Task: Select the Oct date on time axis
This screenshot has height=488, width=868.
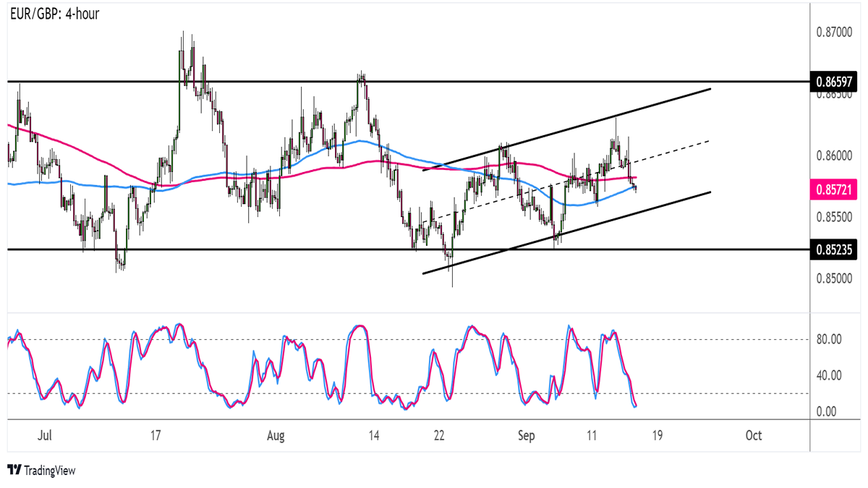Action: point(753,436)
